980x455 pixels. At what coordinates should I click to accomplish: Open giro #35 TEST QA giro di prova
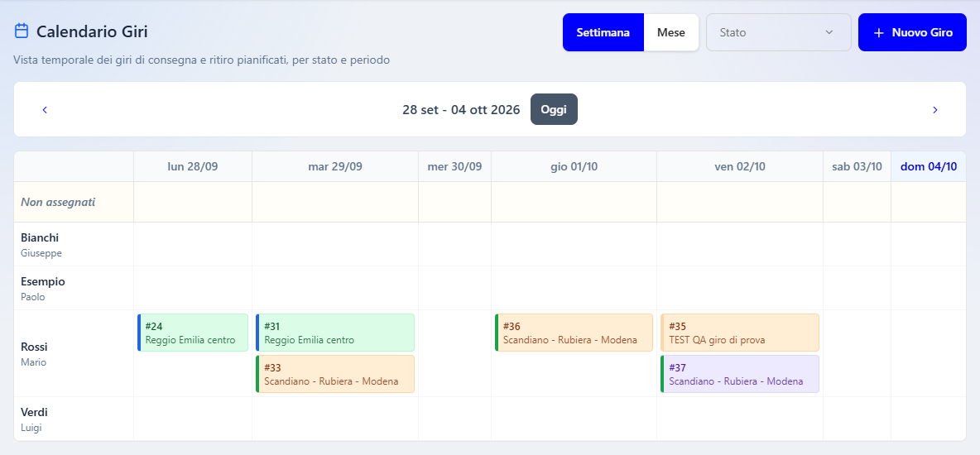tap(740, 333)
